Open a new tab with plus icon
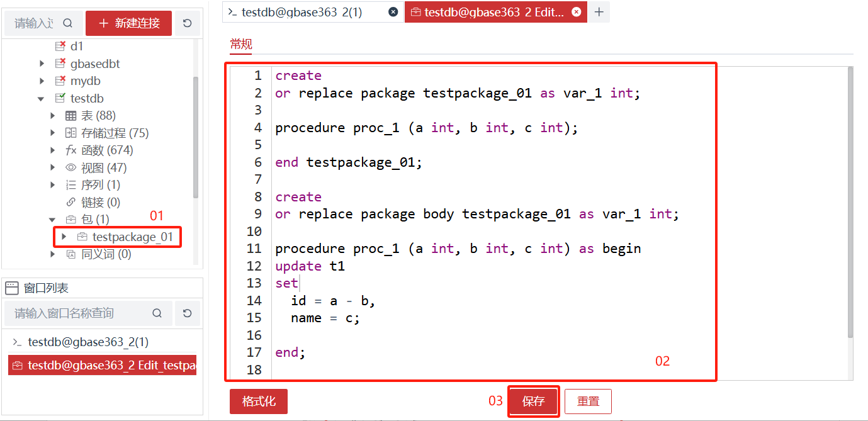 [599, 12]
